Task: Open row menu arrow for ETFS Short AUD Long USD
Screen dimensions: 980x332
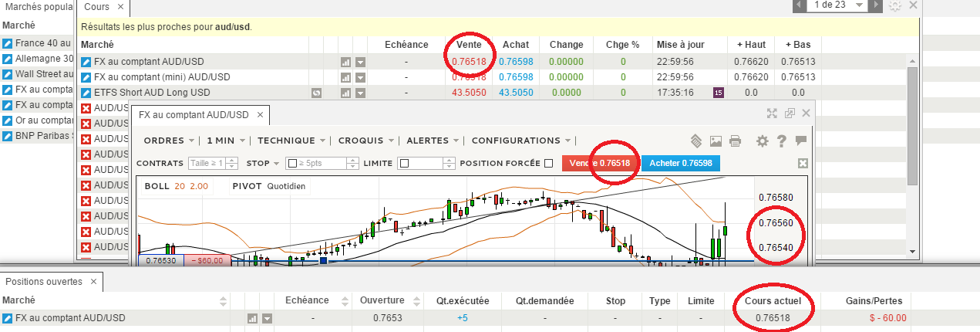Action: click(359, 93)
